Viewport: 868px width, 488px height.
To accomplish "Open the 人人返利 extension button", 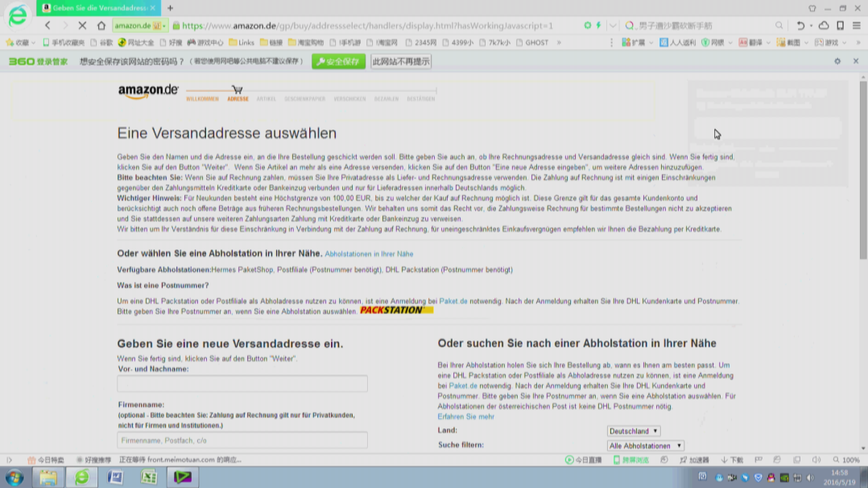I will tap(677, 43).
